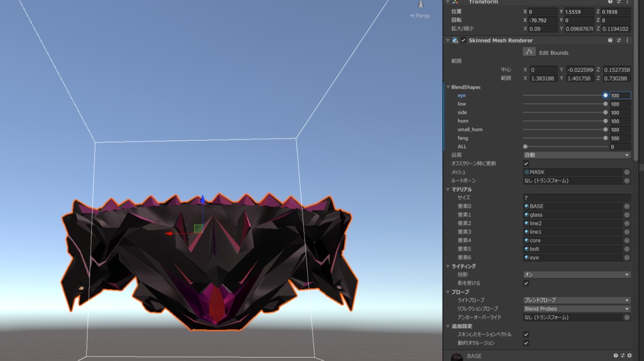
Task: Click the eye blendshape label
Action: pos(462,95)
